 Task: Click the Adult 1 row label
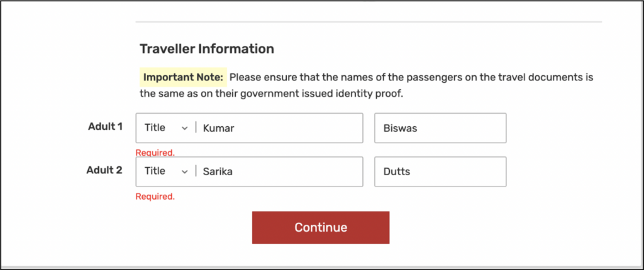(104, 126)
